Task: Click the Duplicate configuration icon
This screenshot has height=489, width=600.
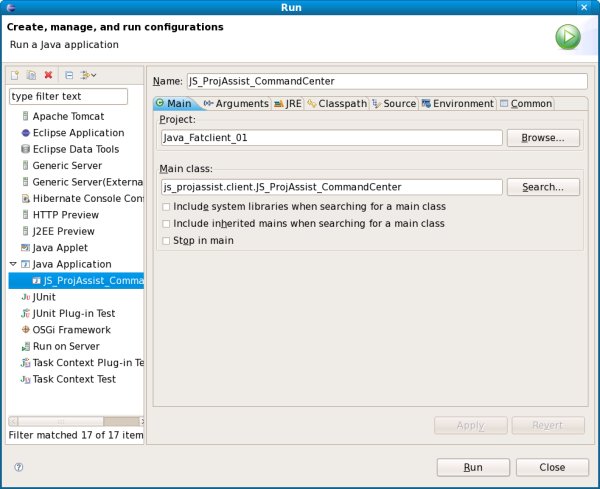Action: point(31,75)
